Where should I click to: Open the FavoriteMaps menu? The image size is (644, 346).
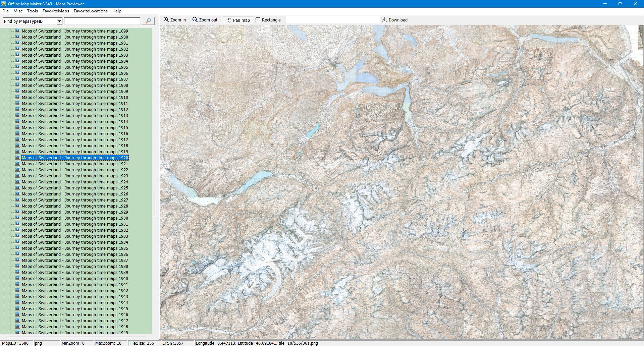coord(56,11)
